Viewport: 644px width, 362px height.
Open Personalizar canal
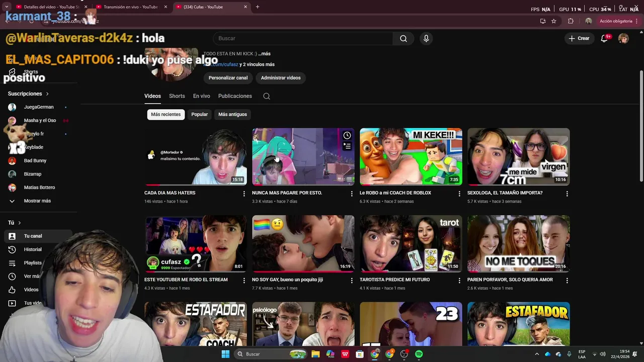point(228,78)
